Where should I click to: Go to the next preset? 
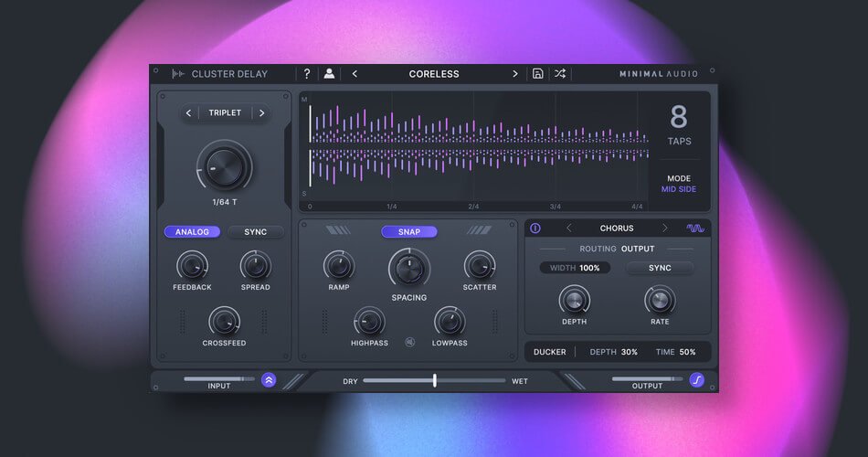coord(514,74)
